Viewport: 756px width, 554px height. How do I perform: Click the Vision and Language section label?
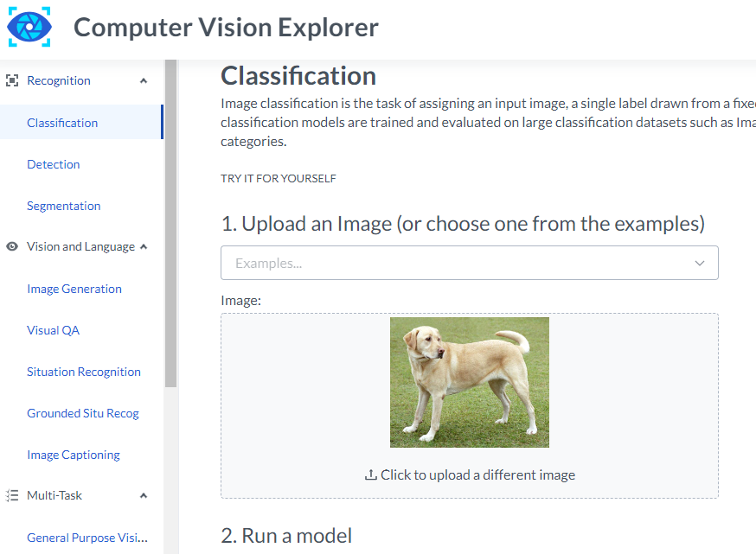(81, 246)
